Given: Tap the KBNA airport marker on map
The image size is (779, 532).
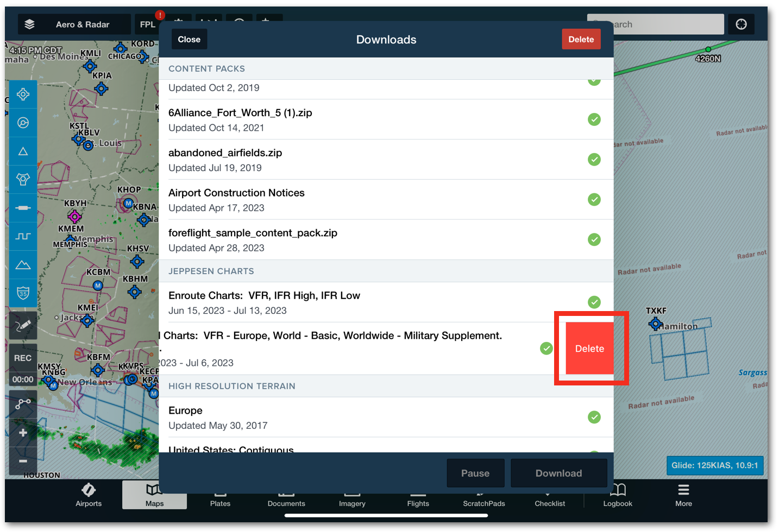Looking at the screenshot, I should 144,219.
